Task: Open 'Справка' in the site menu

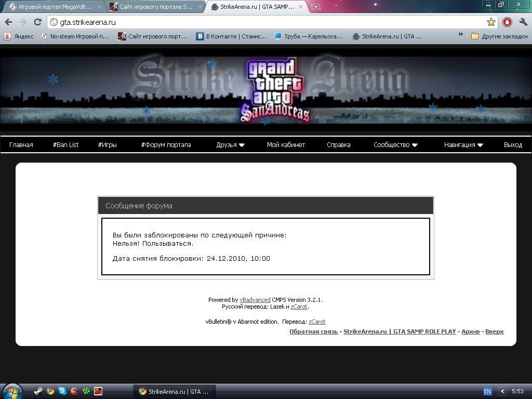Action: click(339, 145)
